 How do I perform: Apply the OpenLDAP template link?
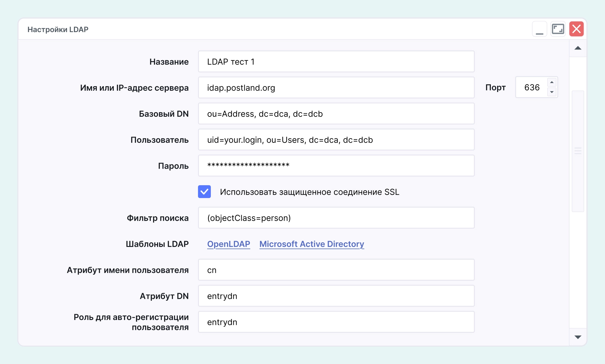pyautogui.click(x=229, y=244)
